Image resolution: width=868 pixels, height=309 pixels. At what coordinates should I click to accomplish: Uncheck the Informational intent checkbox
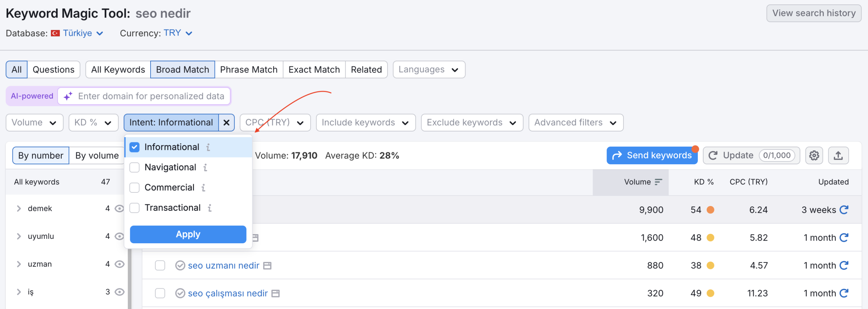point(135,147)
